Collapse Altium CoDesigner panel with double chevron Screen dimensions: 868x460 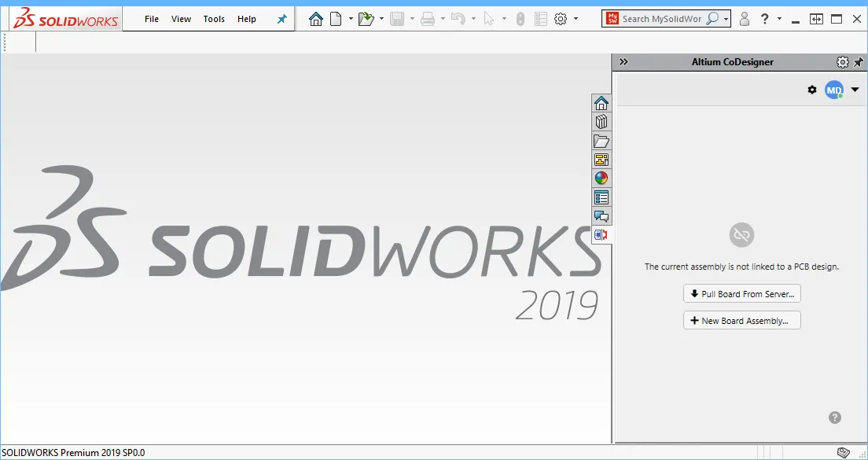click(624, 62)
